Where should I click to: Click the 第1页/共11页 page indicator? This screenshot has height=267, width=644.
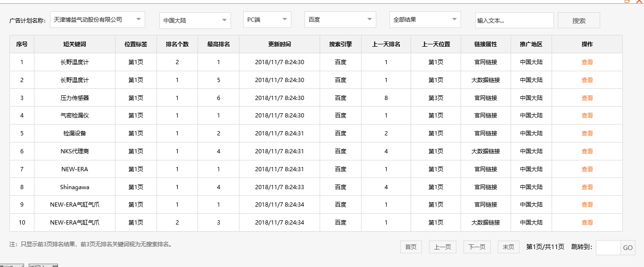pos(545,247)
